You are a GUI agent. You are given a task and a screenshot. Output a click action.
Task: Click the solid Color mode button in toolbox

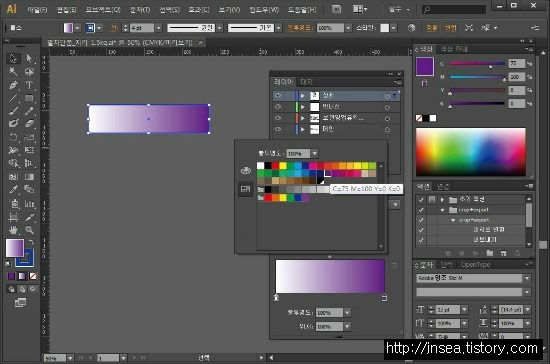click(x=11, y=276)
